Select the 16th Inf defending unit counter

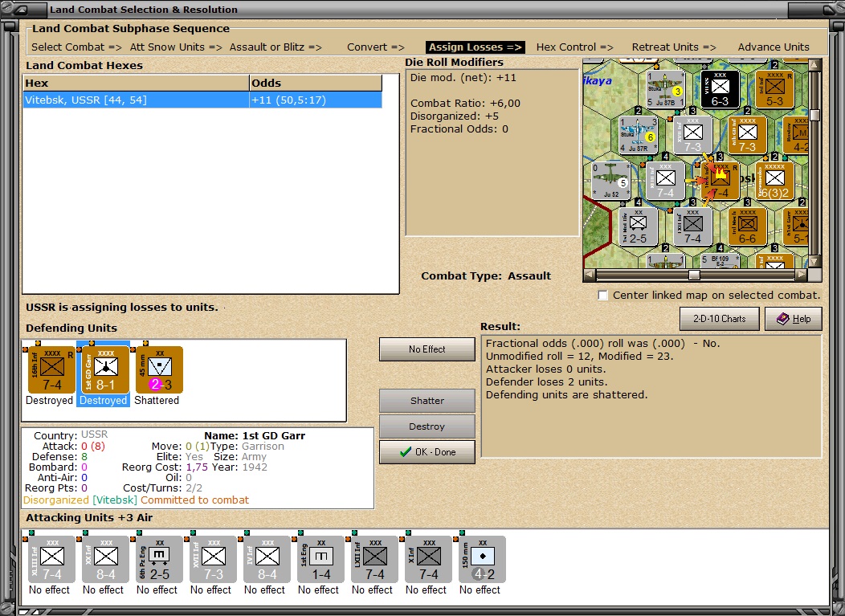tap(51, 369)
